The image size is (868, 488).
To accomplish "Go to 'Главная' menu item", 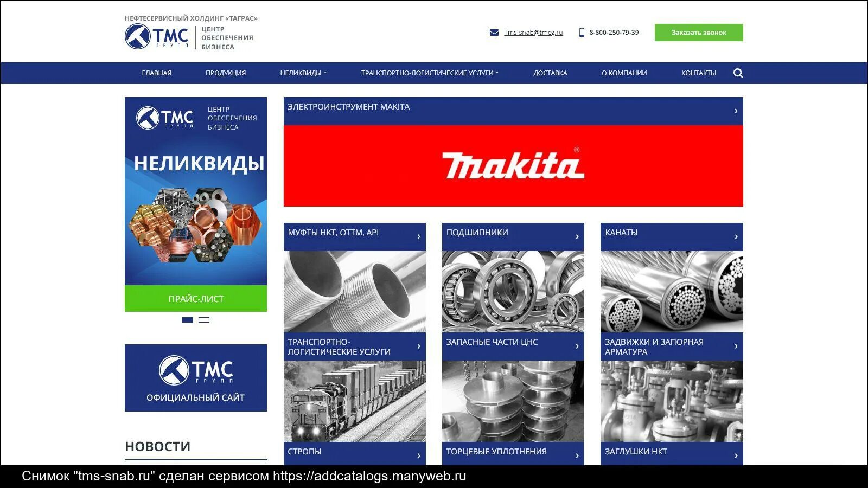I will (156, 73).
